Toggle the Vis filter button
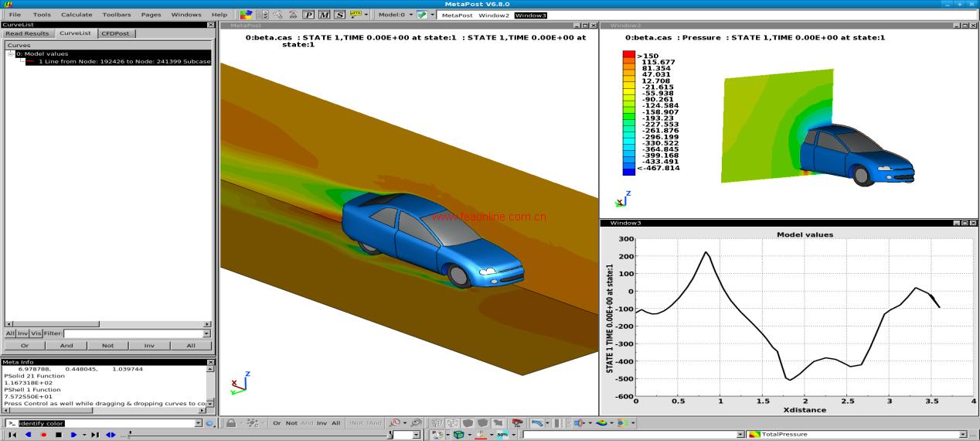980x441 pixels. tap(36, 333)
